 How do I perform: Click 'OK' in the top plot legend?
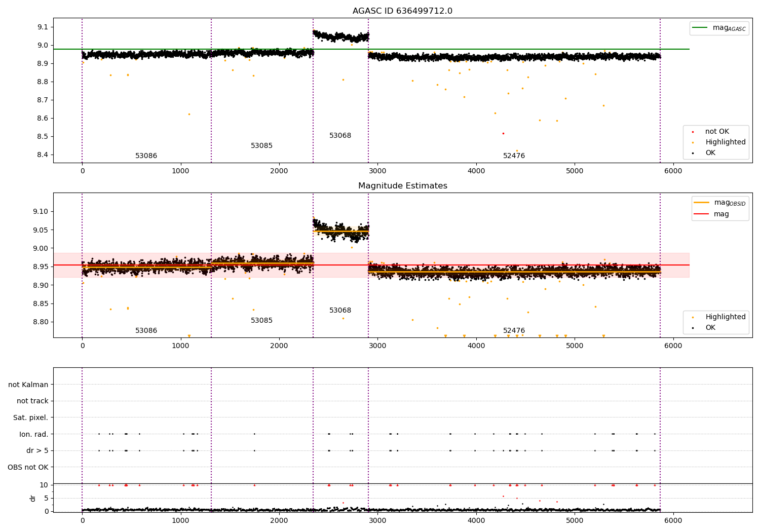(710, 153)
